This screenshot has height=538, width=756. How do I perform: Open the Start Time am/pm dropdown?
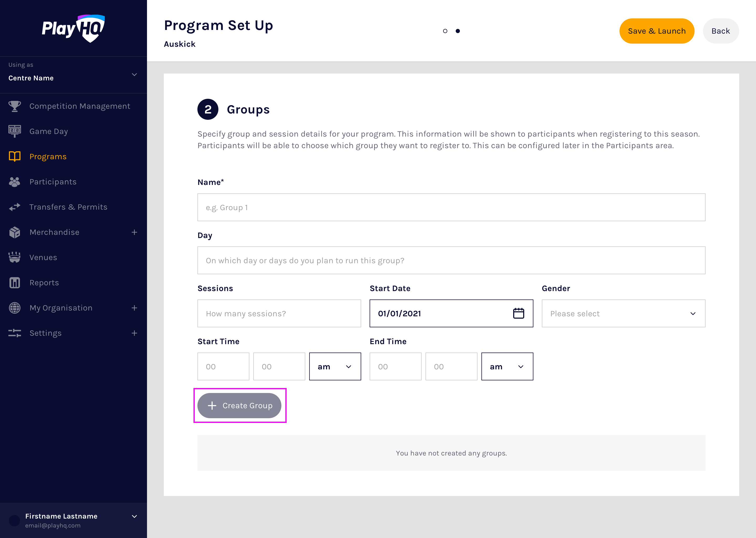tap(335, 366)
